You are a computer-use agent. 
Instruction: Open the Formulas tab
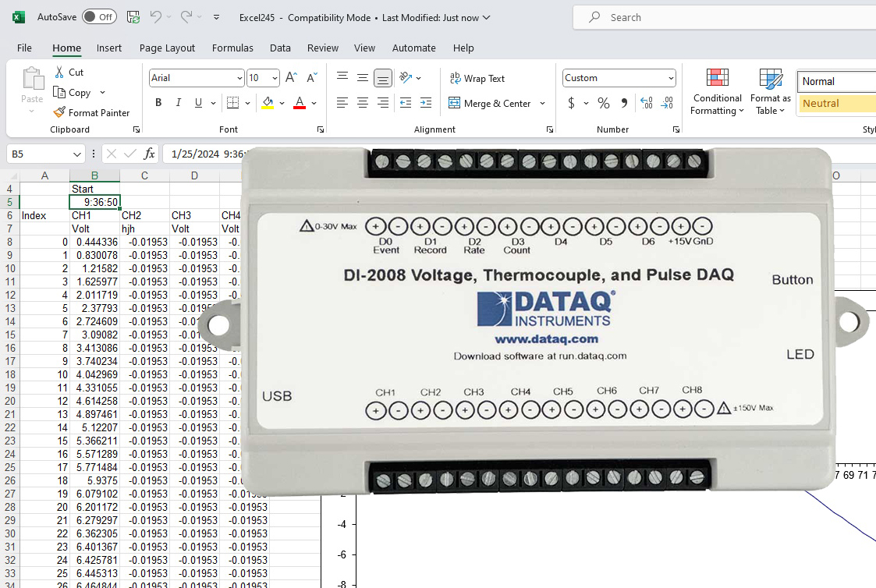coord(232,48)
